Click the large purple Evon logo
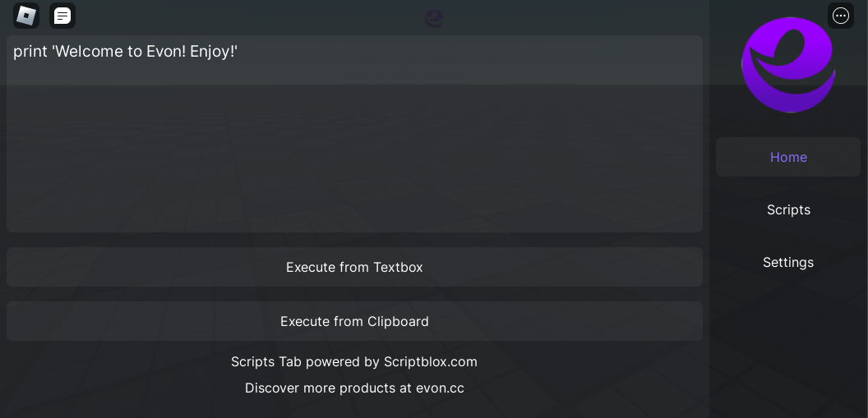 tap(788, 65)
